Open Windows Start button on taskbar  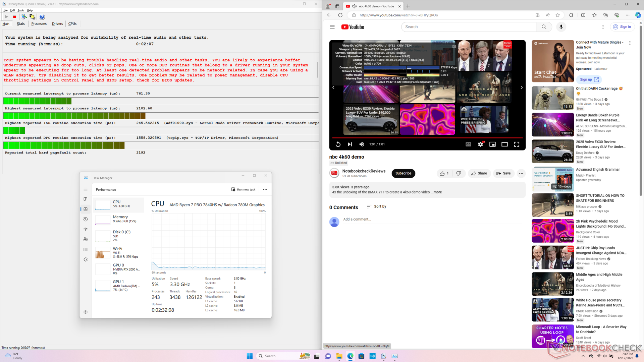click(x=250, y=356)
